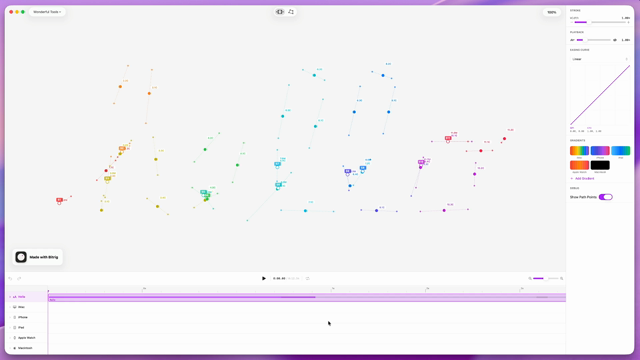Click the first control point value 0.00, 0.00

pyautogui.click(x=577, y=131)
